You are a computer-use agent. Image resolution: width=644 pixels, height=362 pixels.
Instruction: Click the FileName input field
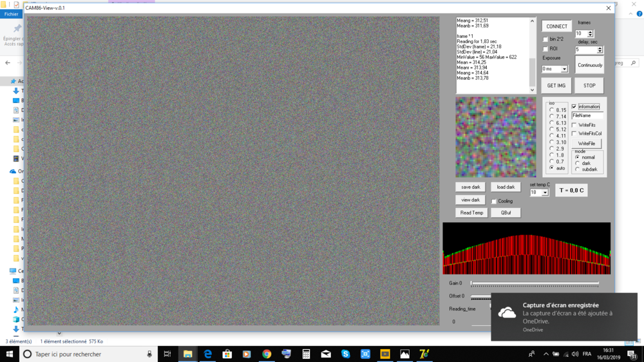click(587, 116)
